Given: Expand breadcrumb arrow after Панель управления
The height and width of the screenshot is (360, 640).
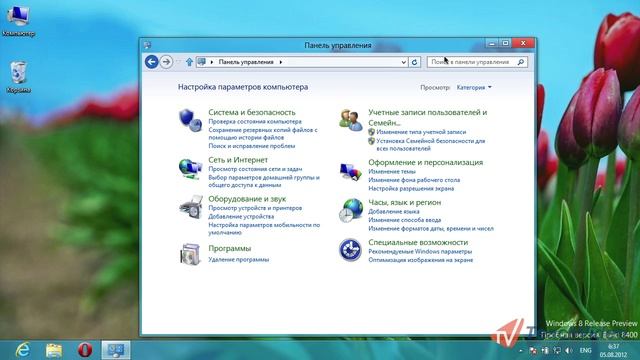Looking at the screenshot, I should (x=281, y=62).
